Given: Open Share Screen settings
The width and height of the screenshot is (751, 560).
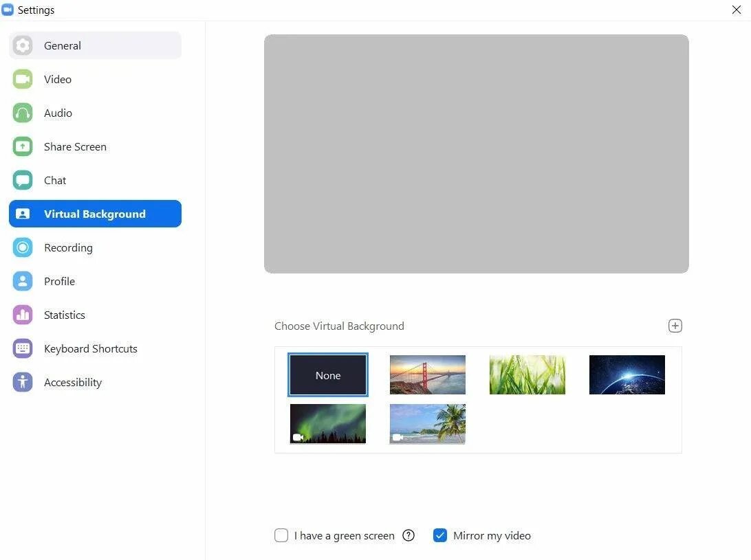Looking at the screenshot, I should (x=96, y=146).
